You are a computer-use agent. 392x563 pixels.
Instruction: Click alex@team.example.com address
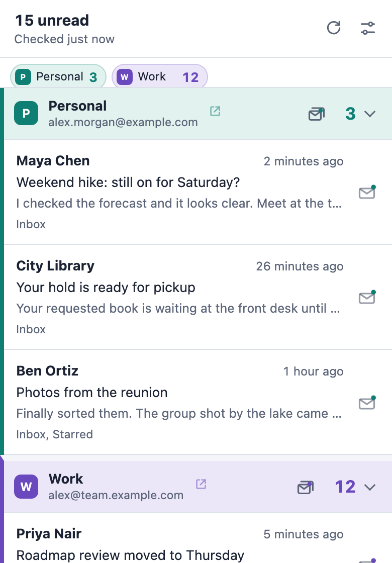pyautogui.click(x=116, y=496)
